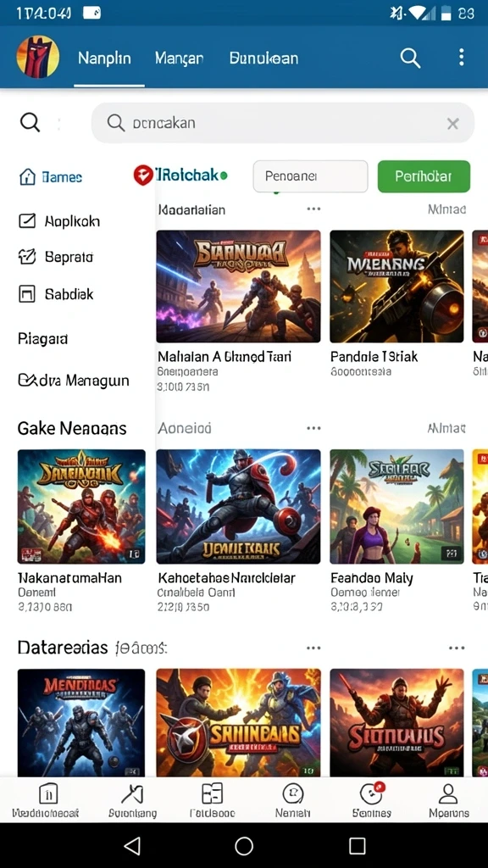Select Games in the side menu
The height and width of the screenshot is (868, 488).
[x=50, y=177]
